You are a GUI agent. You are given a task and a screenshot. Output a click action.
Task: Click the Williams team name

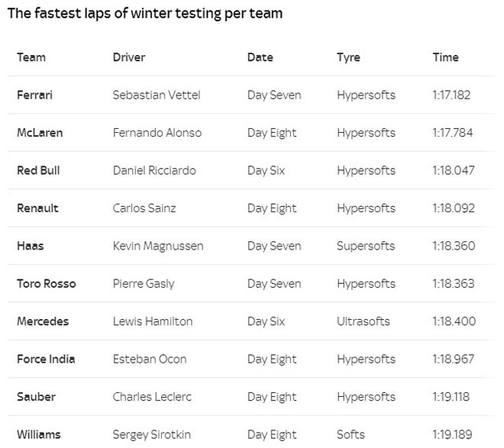click(39, 434)
